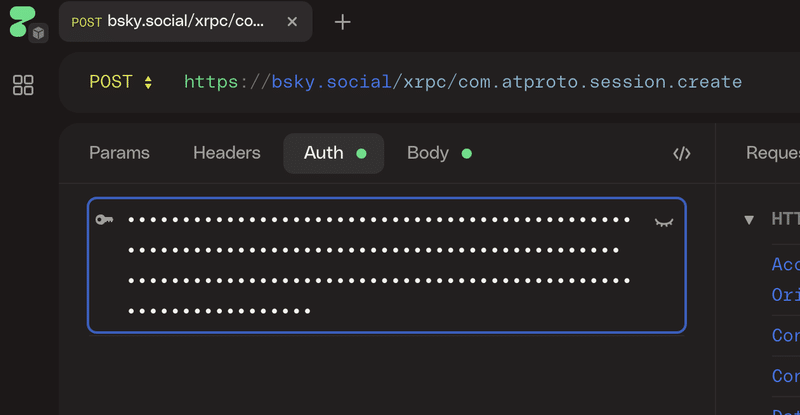Image resolution: width=800 pixels, height=415 pixels.
Task: Show generated code snippet icon
Action: click(x=682, y=153)
